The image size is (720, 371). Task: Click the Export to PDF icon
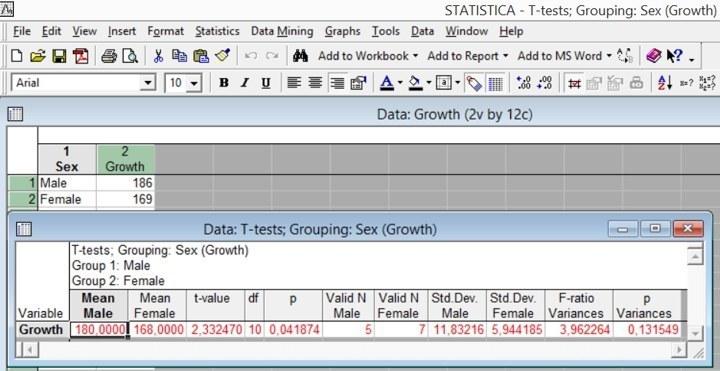click(81, 56)
